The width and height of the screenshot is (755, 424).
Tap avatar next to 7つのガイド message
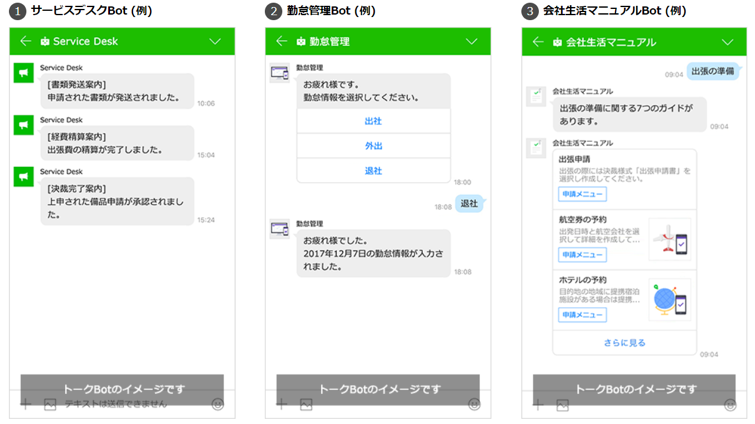536,97
